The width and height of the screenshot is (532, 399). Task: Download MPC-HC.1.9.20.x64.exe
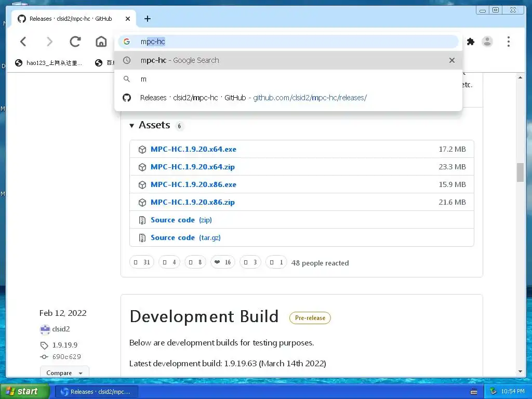tap(193, 149)
